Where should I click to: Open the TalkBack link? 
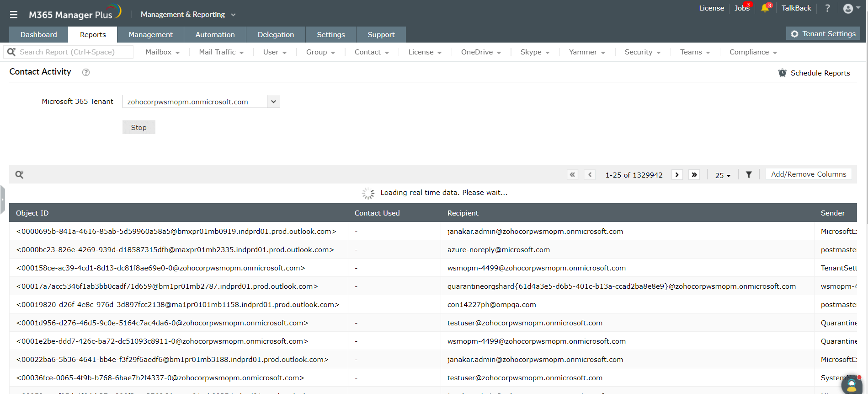tap(796, 8)
